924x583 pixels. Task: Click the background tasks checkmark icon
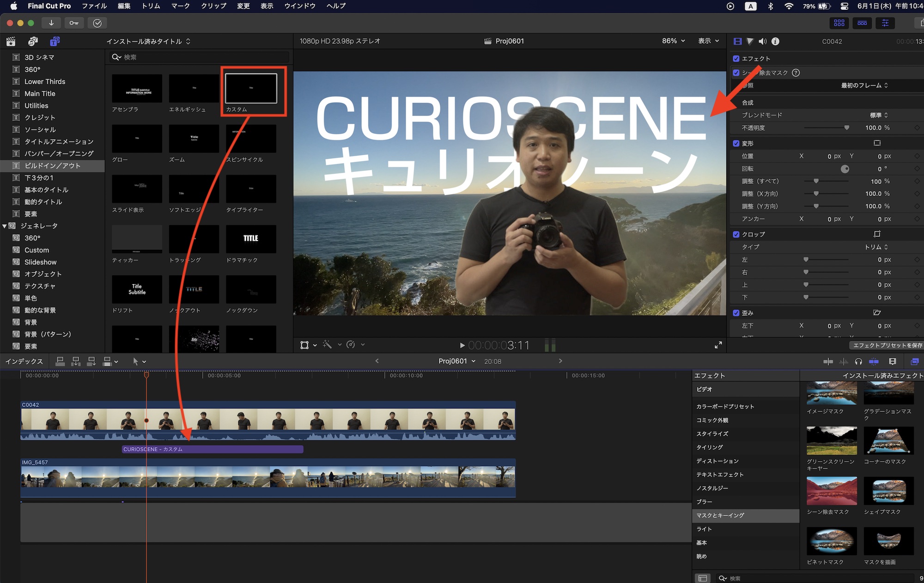pyautogui.click(x=97, y=23)
